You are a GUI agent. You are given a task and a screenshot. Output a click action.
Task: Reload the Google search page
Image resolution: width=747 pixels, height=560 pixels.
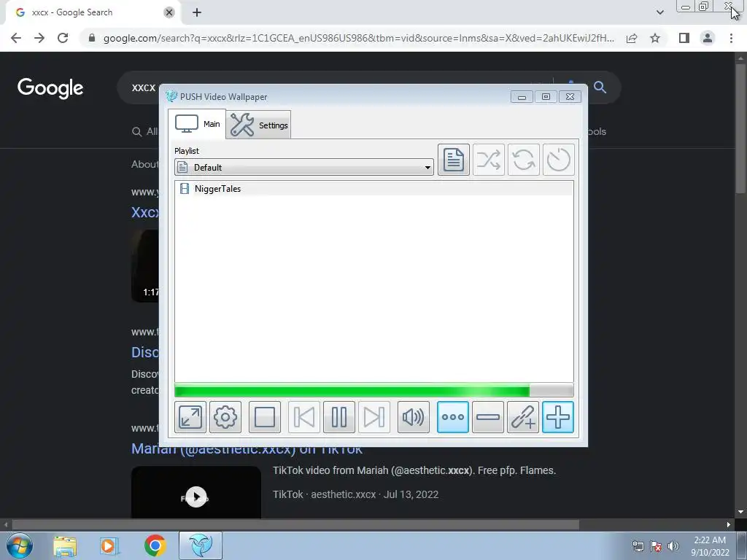point(63,38)
